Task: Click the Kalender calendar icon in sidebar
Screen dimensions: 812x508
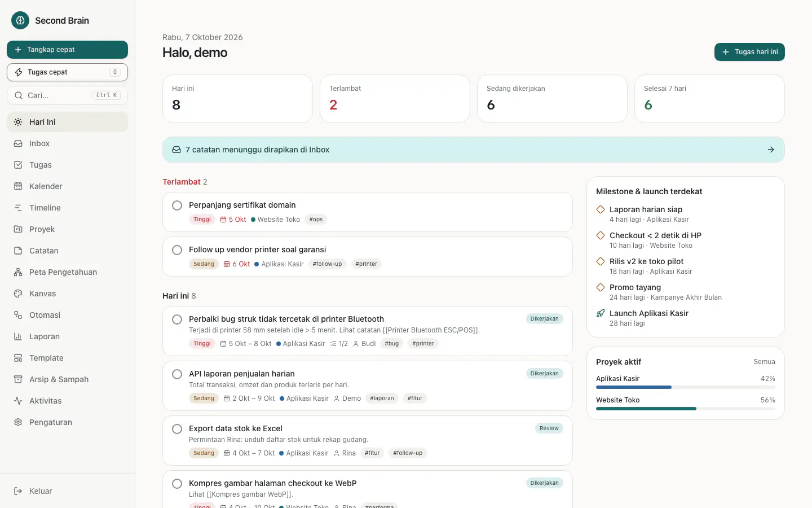Action: pos(18,186)
